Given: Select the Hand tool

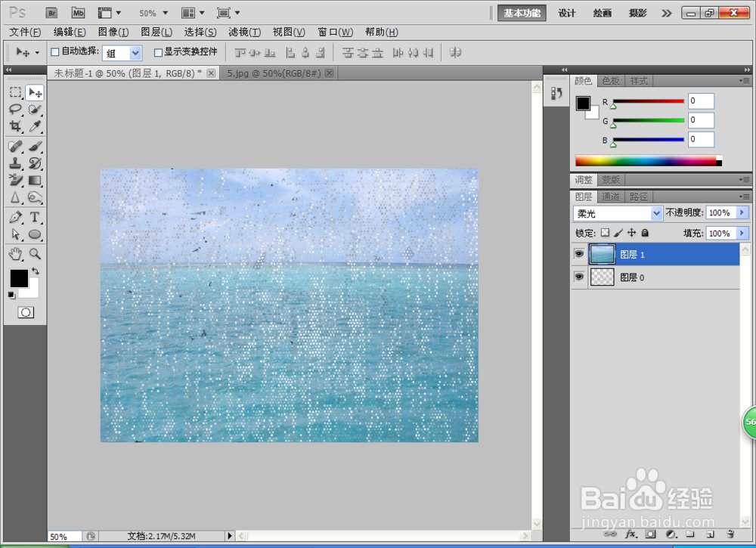Looking at the screenshot, I should click(x=15, y=254).
